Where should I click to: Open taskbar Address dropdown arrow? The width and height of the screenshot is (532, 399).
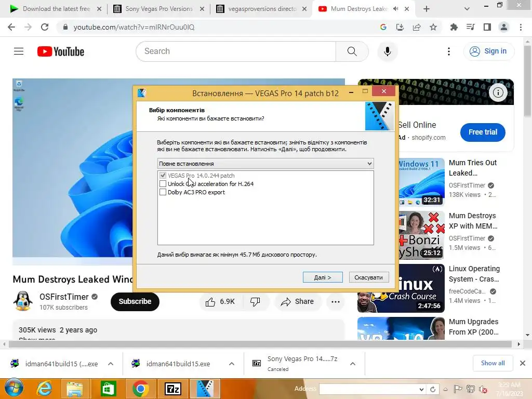tap(421, 389)
